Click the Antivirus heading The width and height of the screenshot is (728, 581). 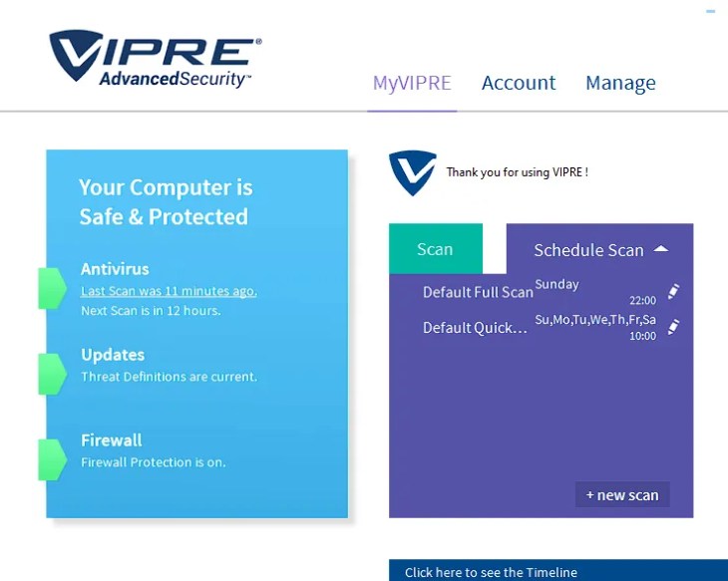[115, 269]
